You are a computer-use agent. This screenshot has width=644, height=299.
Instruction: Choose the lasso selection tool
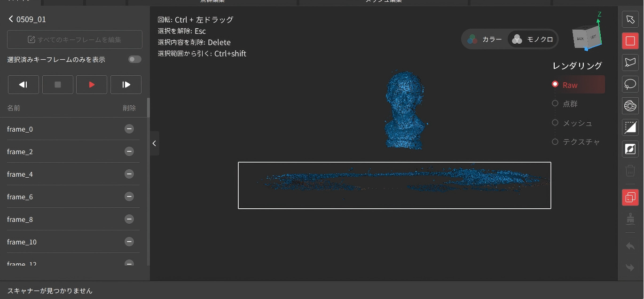coord(630,84)
